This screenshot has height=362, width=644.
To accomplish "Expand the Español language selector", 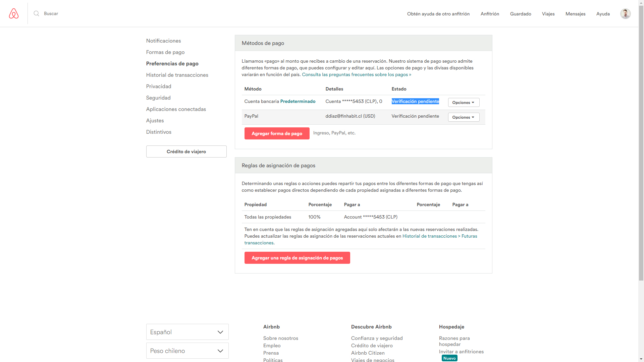I will (187, 332).
